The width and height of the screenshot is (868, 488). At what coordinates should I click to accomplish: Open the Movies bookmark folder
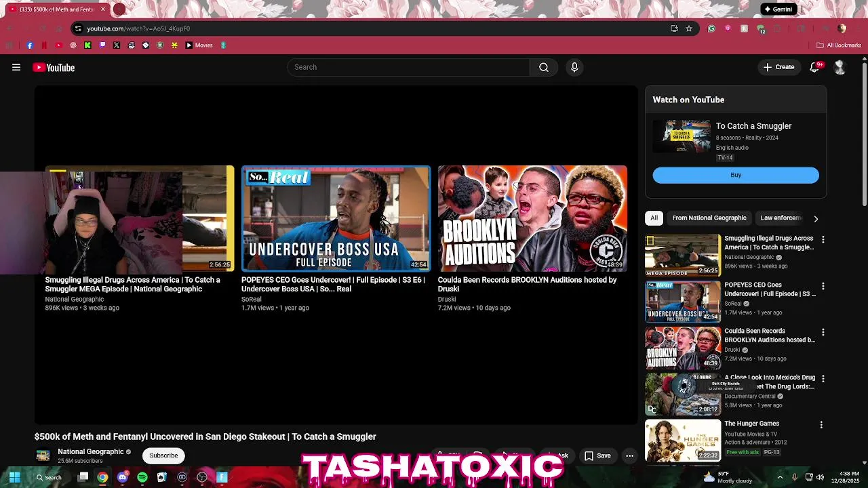(199, 45)
